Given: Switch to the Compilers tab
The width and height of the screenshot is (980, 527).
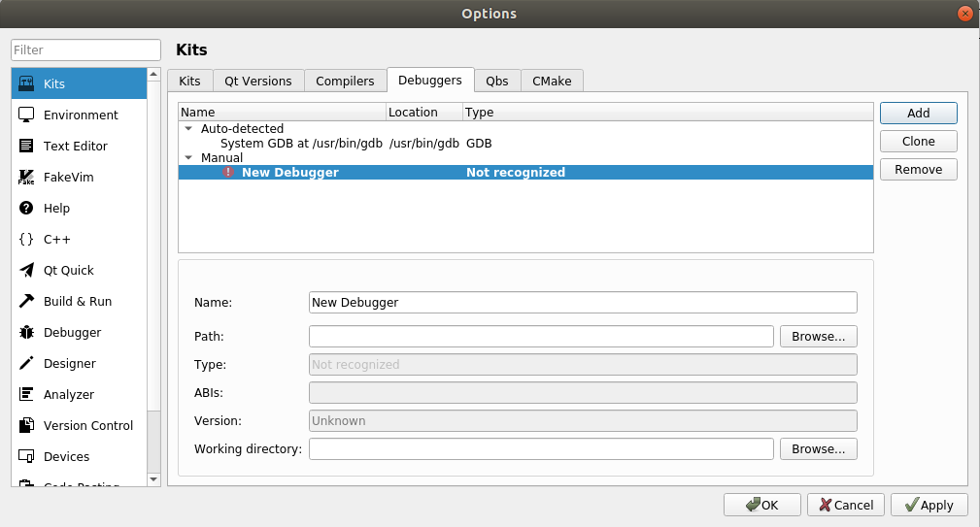Looking at the screenshot, I should (x=345, y=82).
